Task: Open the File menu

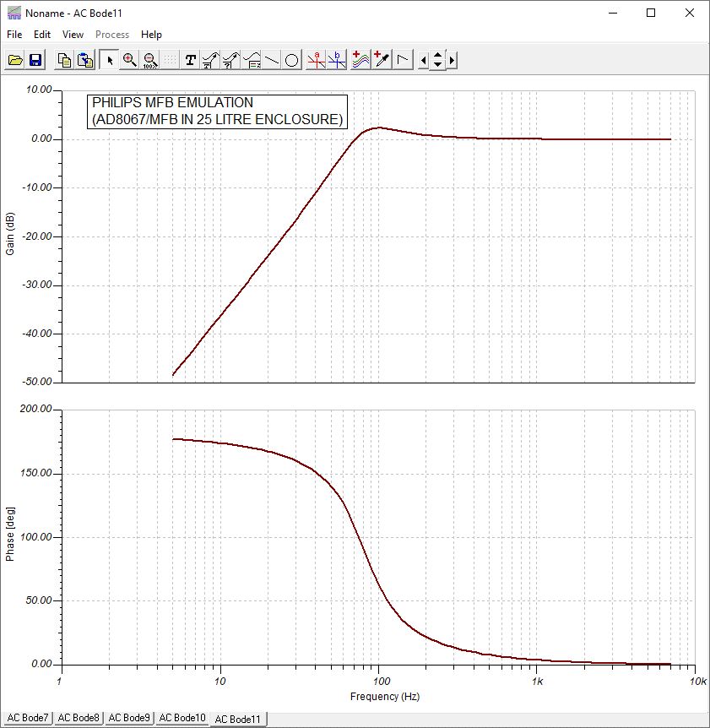Action: (14, 35)
